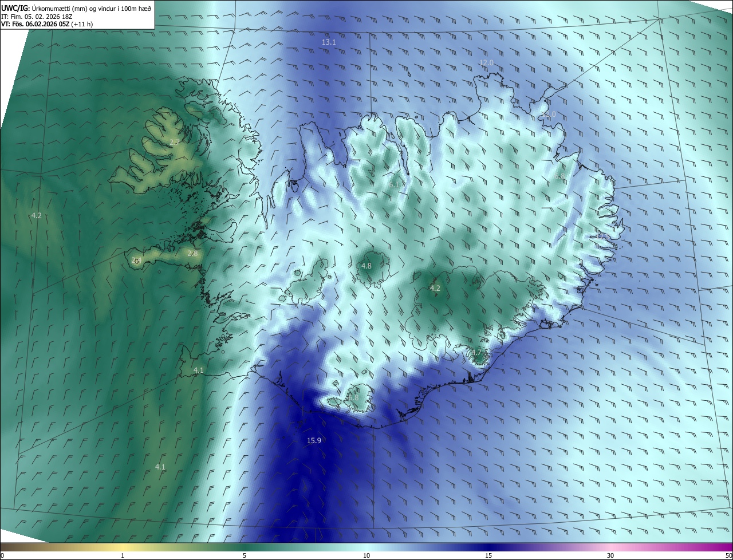This screenshot has height=560, width=733.
Task: Click the '4.1' label on Reykjanes peninsula
Action: tap(198, 370)
